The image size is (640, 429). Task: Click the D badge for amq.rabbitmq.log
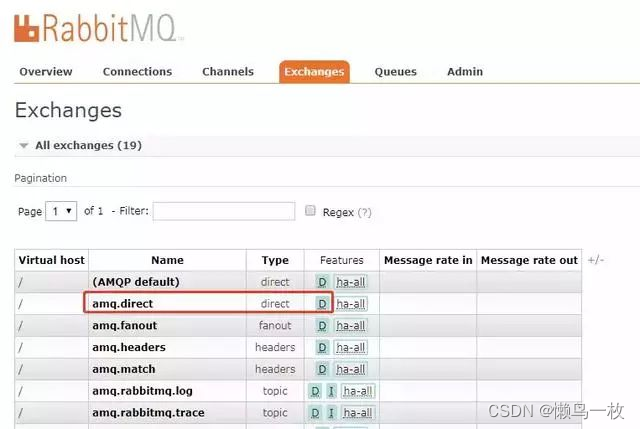(x=315, y=391)
